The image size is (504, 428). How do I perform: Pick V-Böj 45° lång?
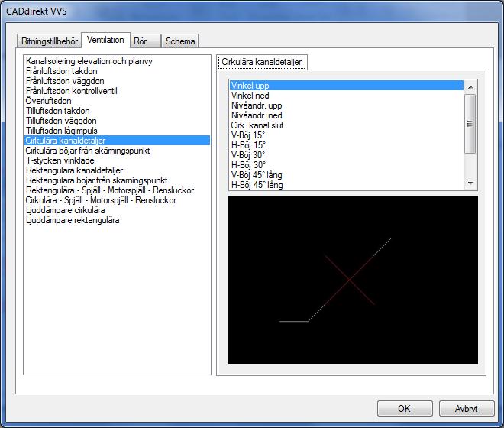coord(347,175)
